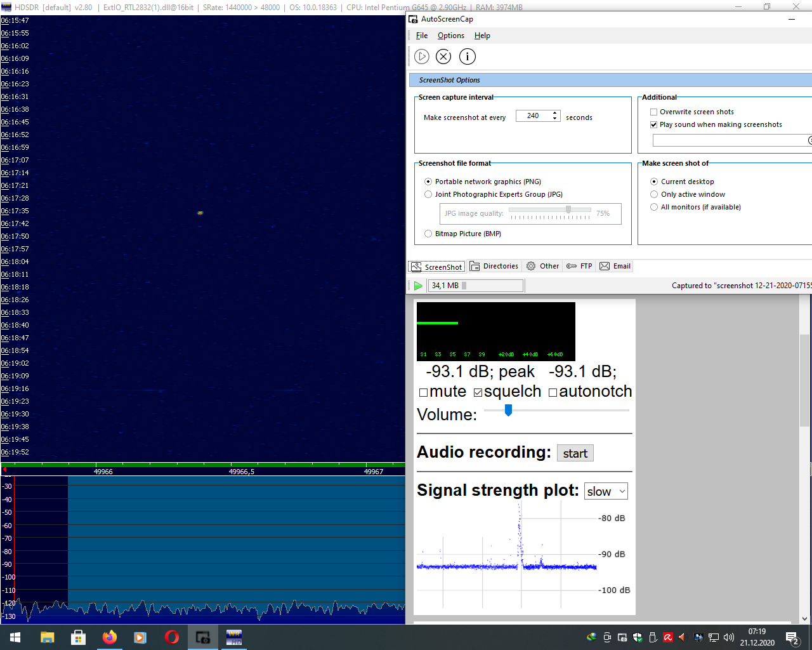Viewport: 812px width, 650px height.
Task: Uncheck Play sound when making screenshots
Action: coord(653,124)
